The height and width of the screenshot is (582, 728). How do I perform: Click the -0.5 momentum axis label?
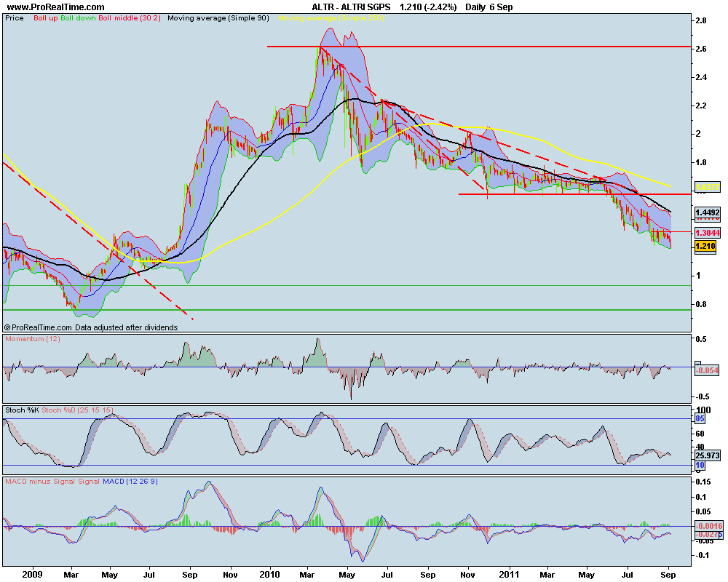coord(702,396)
